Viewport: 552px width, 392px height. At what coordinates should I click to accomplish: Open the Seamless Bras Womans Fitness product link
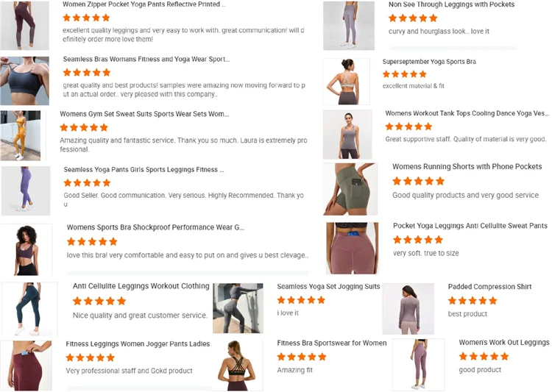146,60
